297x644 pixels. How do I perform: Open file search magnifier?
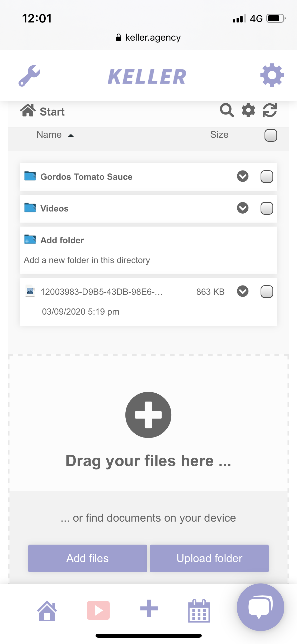[227, 110]
